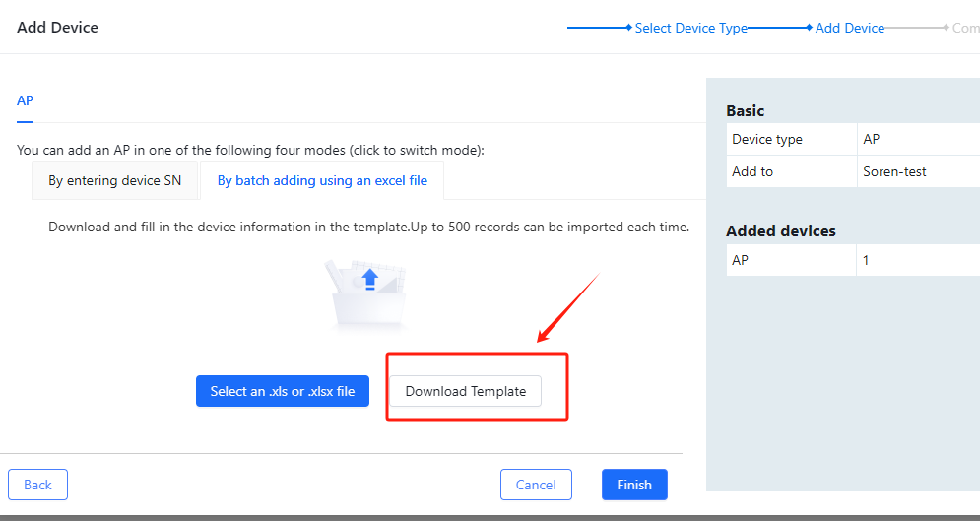Click the upload folder illustration icon
Viewport: 980px width, 521px height.
(x=367, y=293)
